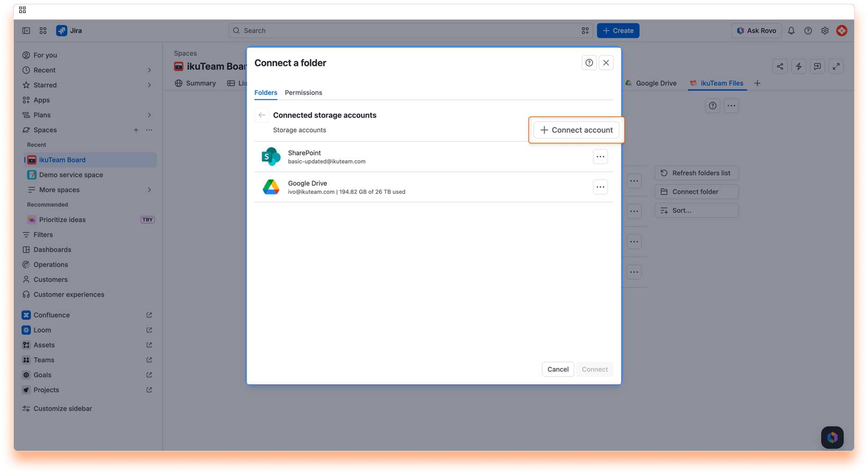Expand the Plans section chevron
Screen dimensions: 868x474
(x=149, y=115)
